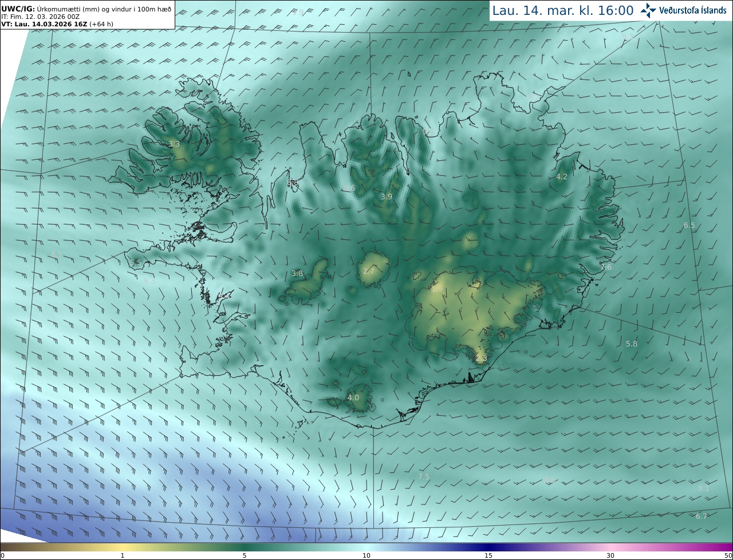Click the 5.5 value on the western peninsula

click(135, 263)
